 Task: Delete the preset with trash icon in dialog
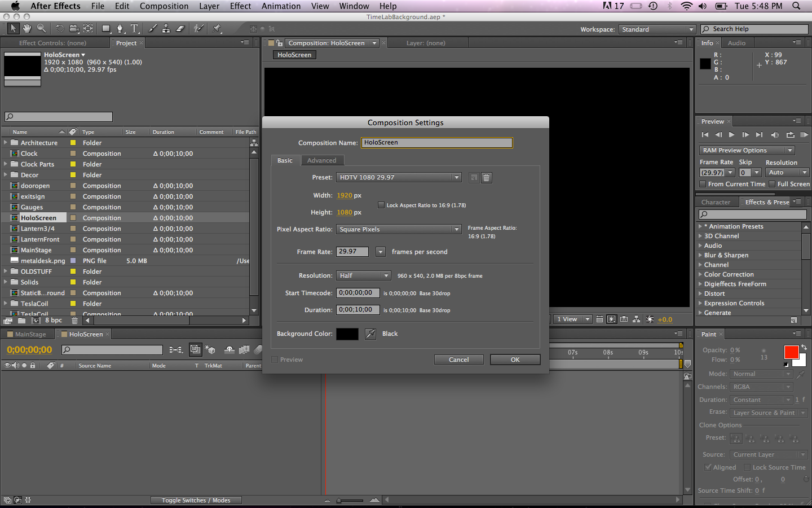pos(487,178)
